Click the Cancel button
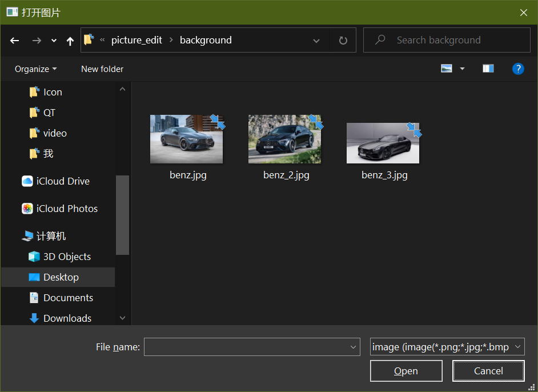 click(x=488, y=371)
